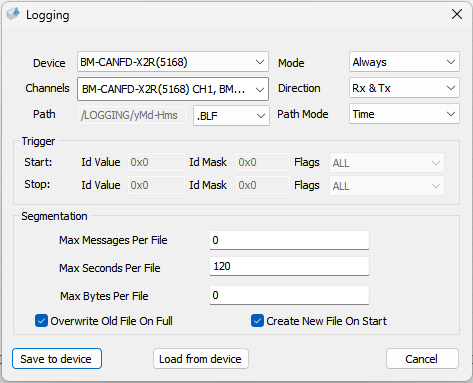This screenshot has width=473, height=383.
Task: Click the Max Bytes Per File field
Action: (289, 295)
